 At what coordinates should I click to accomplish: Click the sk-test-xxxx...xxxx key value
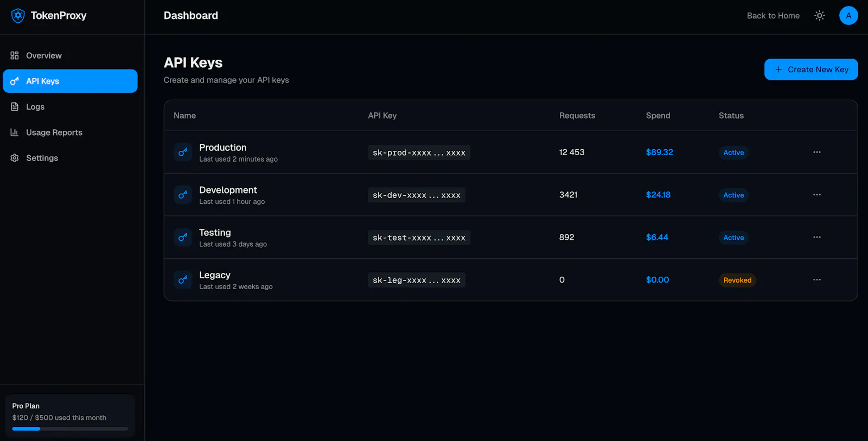(x=419, y=238)
